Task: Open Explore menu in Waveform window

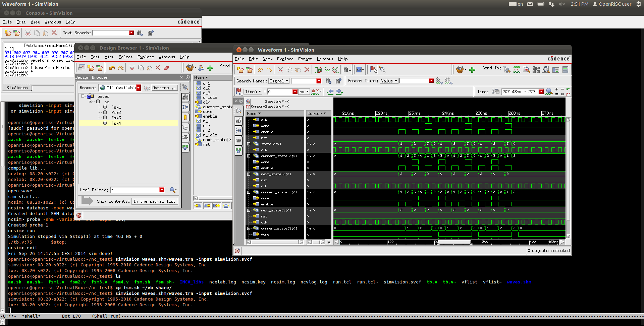Action: [285, 59]
